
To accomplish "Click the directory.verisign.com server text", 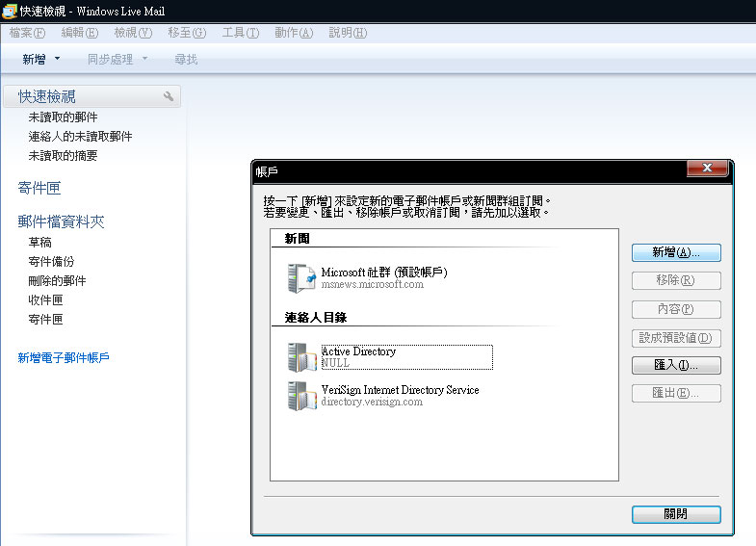I will (x=372, y=402).
